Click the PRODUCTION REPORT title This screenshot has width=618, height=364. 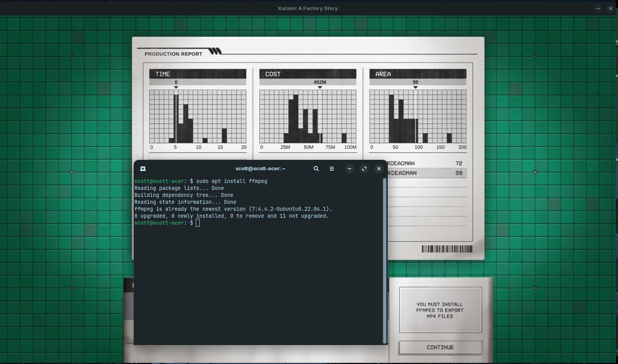pos(173,54)
